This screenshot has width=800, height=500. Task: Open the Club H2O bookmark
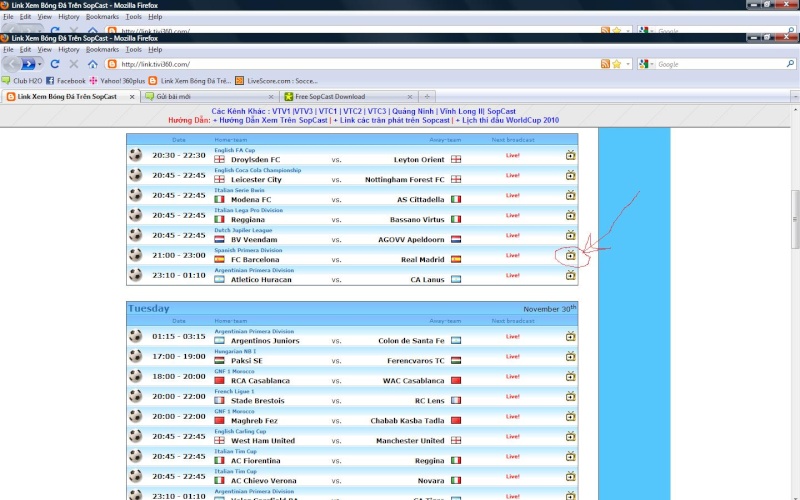click(x=22, y=81)
